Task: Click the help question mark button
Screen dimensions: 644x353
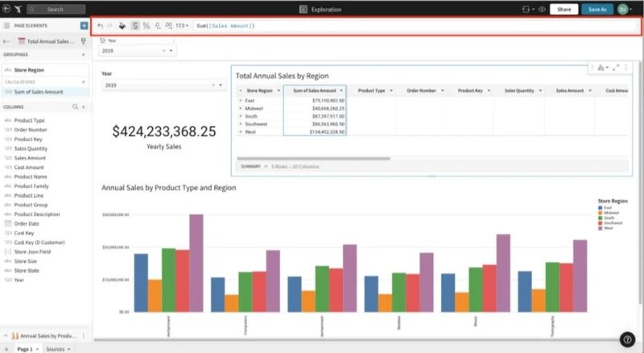Action: click(627, 339)
